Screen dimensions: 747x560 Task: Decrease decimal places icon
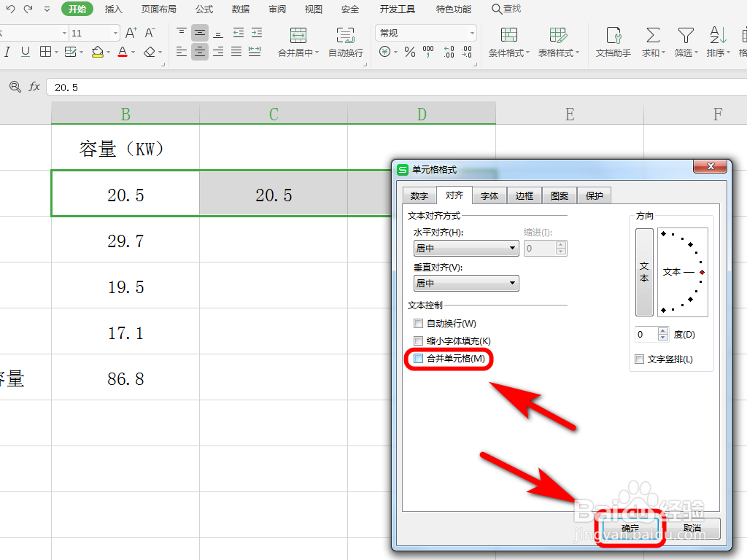[x=467, y=52]
